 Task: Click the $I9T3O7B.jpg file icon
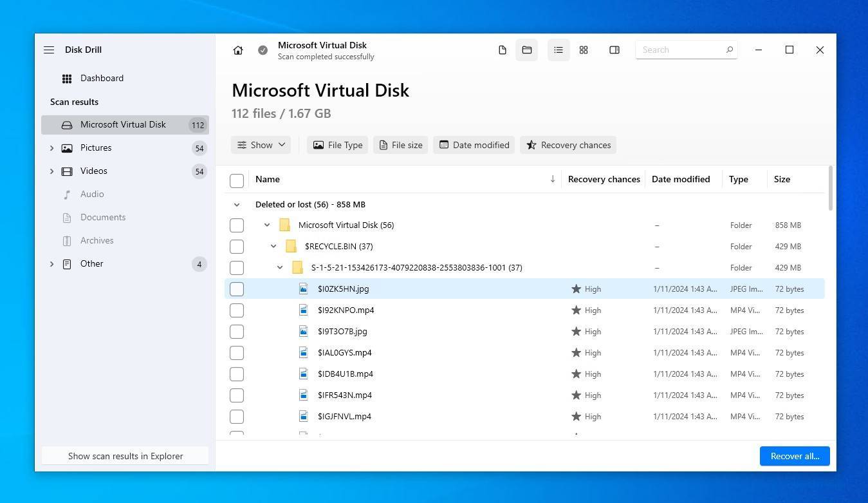pos(304,331)
